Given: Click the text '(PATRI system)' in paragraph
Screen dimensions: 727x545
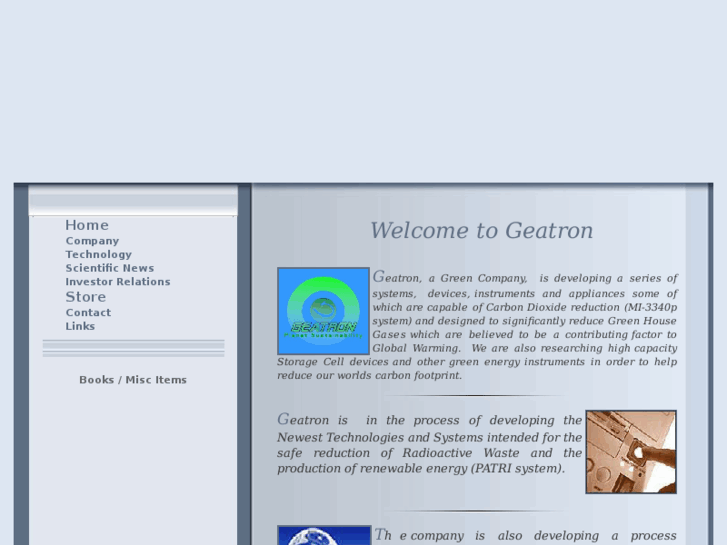Looking at the screenshot, I should click(x=517, y=469).
